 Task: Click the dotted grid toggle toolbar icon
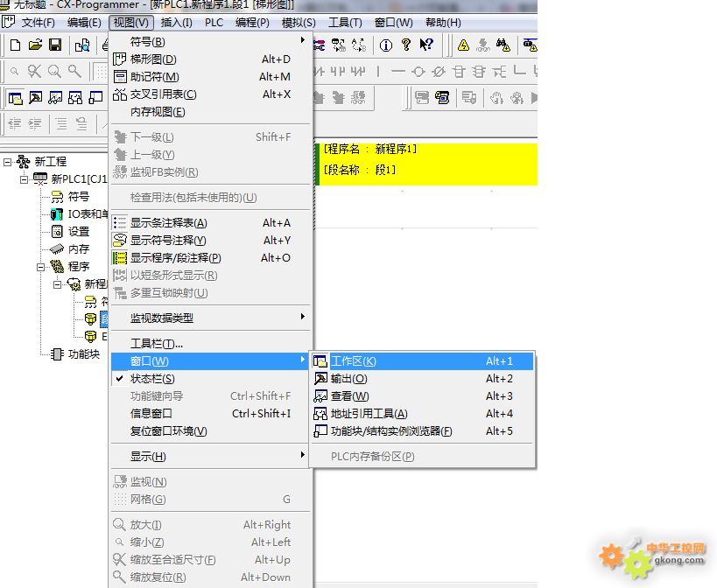101,71
